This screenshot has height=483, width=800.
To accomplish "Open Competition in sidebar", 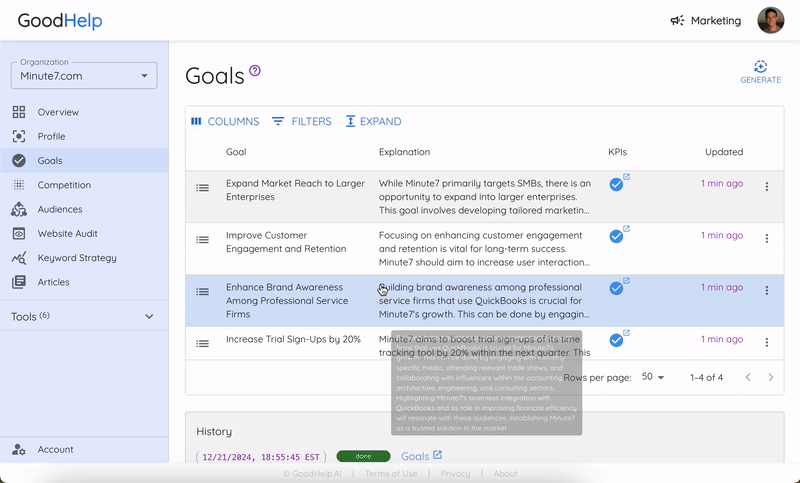I will [64, 185].
